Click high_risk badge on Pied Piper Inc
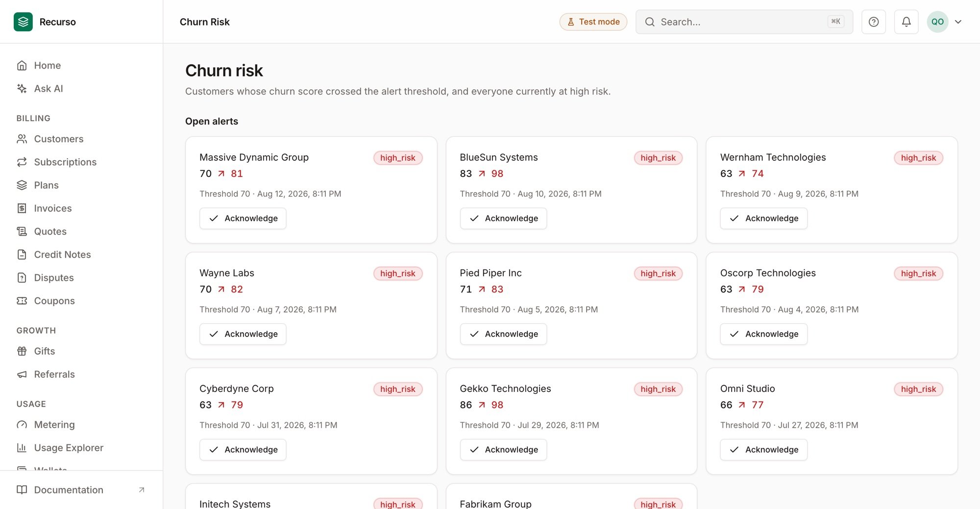This screenshot has width=980, height=509. 658,273
